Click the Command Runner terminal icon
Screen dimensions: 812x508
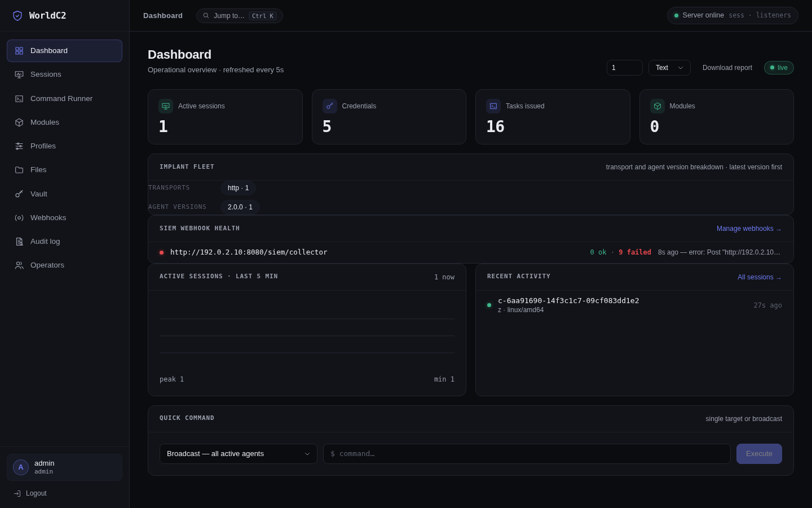[19, 99]
